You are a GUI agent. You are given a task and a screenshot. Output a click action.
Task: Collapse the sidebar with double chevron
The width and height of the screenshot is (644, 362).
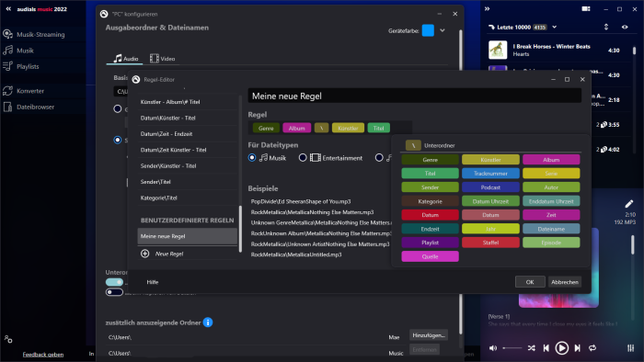coord(8,8)
